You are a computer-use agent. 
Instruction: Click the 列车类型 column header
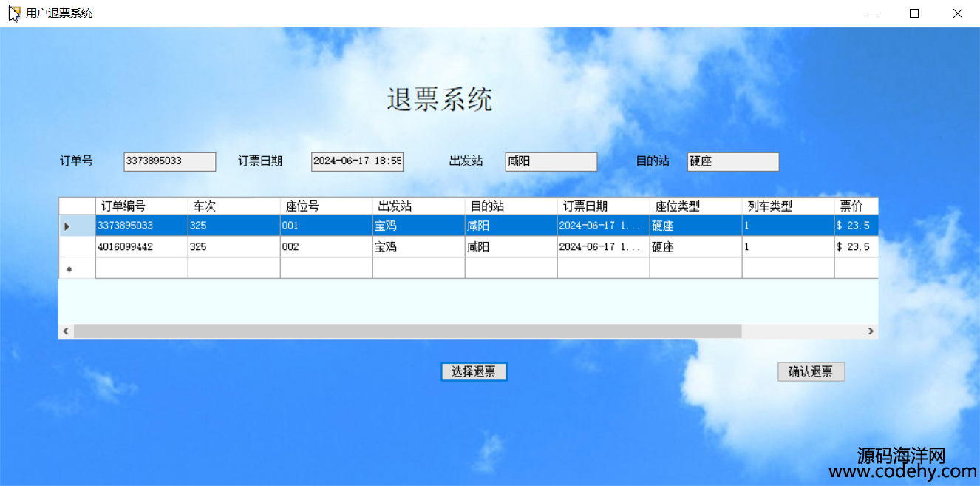pos(789,206)
